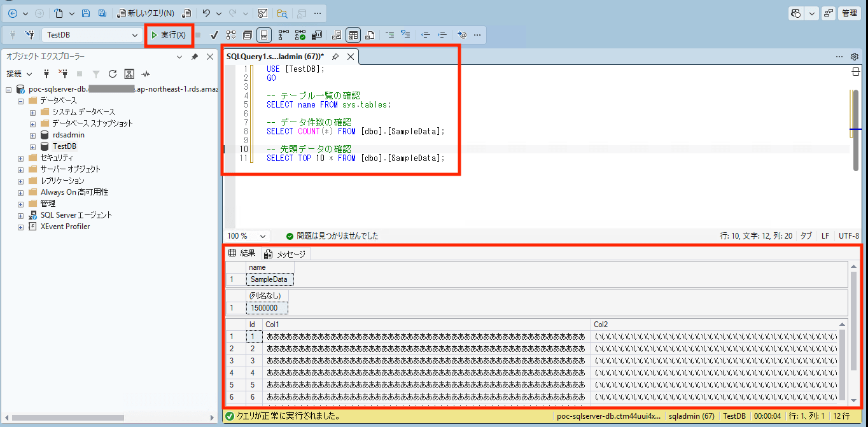Expand the システム データベース node
This screenshot has height=427, width=868.
pos(32,112)
